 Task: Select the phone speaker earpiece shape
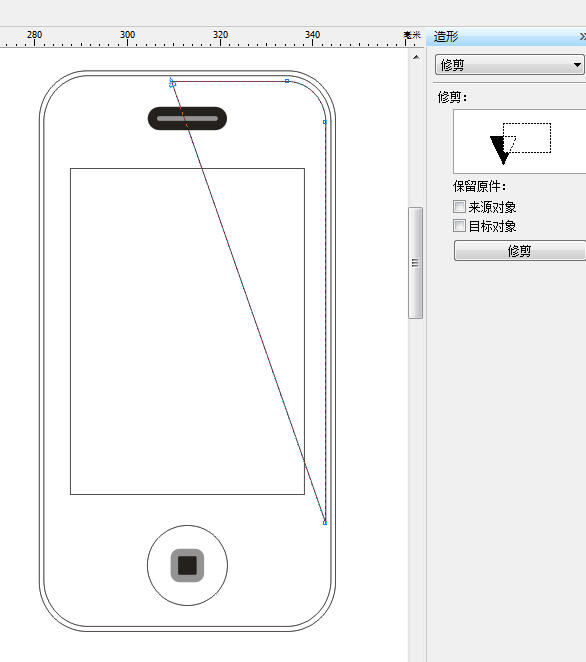click(x=187, y=118)
